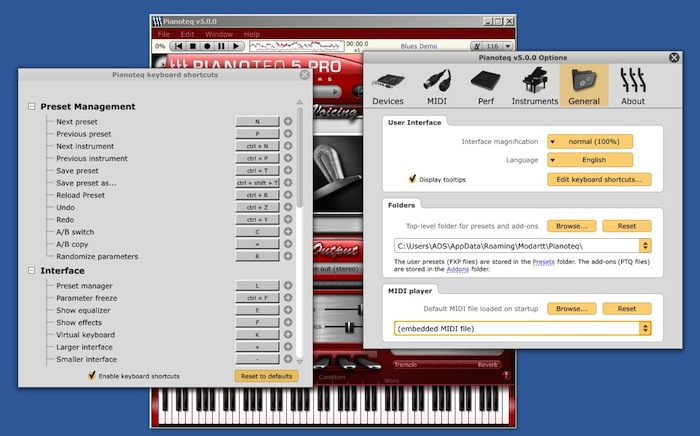Add shortcut for Undo

tap(288, 207)
